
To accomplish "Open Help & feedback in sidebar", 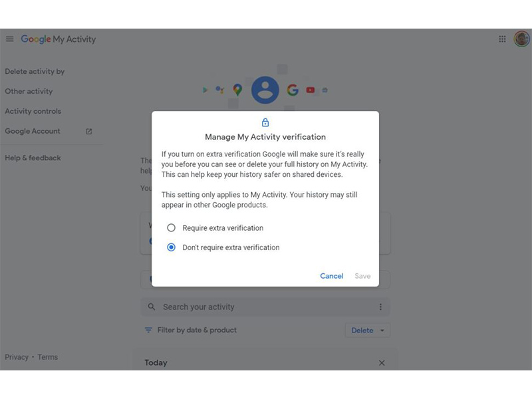I will tap(33, 158).
